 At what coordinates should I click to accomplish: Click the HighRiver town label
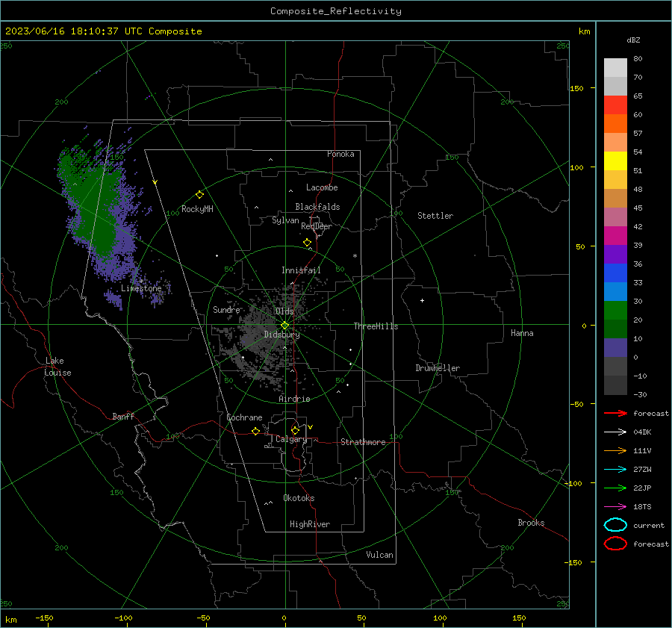[310, 524]
